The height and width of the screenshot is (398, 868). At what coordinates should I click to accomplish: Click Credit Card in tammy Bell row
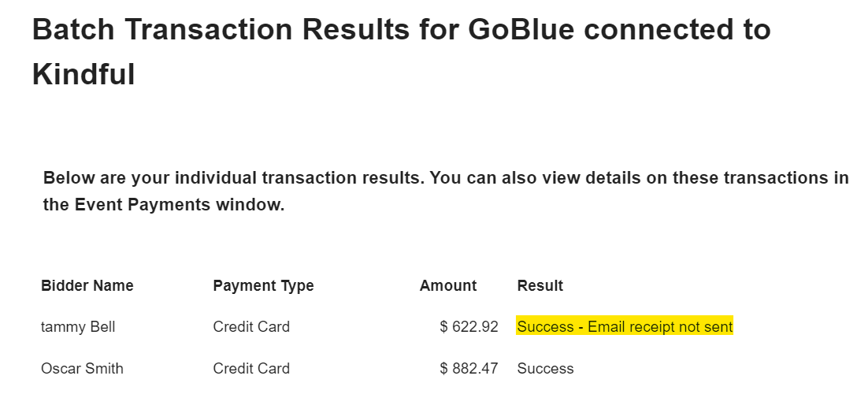pos(251,326)
